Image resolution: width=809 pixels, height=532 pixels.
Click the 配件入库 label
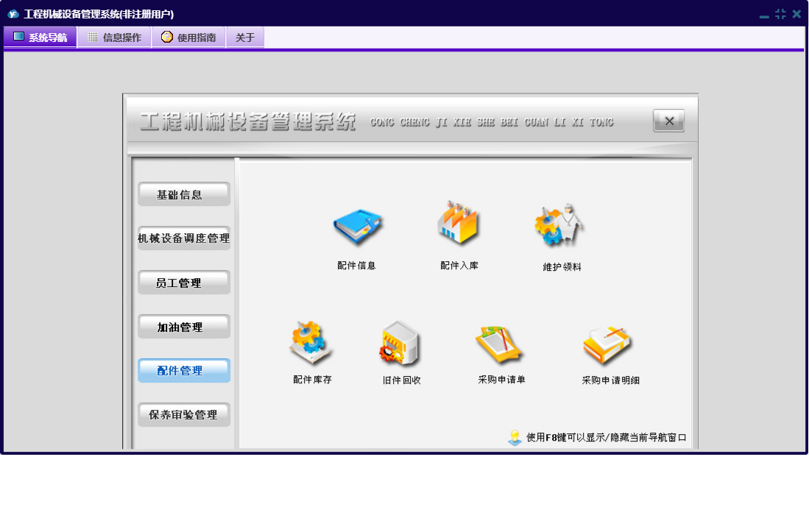[459, 266]
